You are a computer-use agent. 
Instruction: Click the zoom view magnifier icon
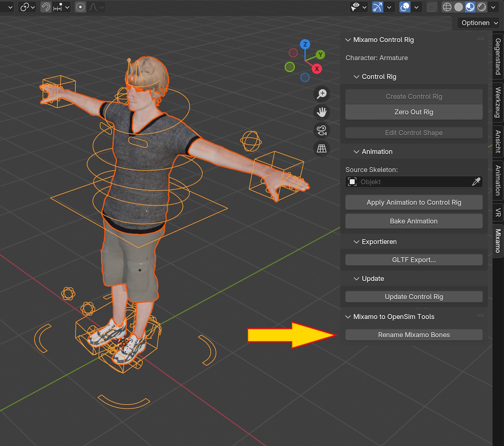322,94
